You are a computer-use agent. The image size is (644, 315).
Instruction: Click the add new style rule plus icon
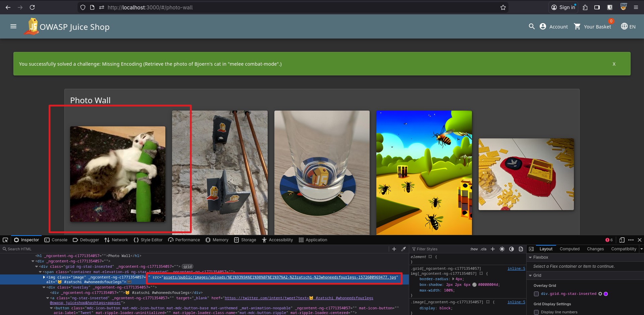click(493, 249)
